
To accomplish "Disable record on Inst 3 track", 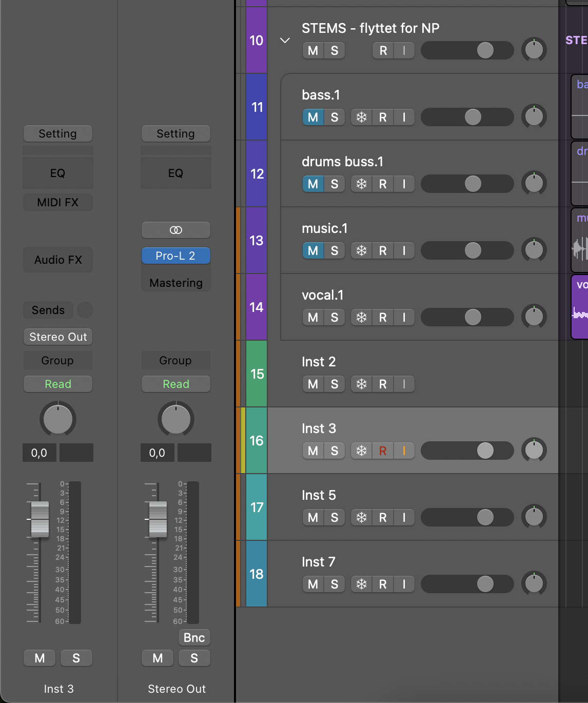I will [x=383, y=451].
